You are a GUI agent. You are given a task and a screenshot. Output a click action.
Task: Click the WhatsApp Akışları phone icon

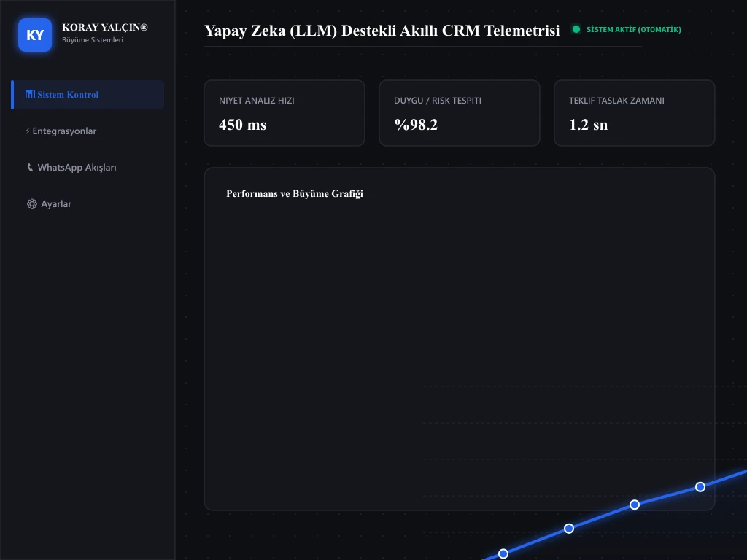[30, 167]
